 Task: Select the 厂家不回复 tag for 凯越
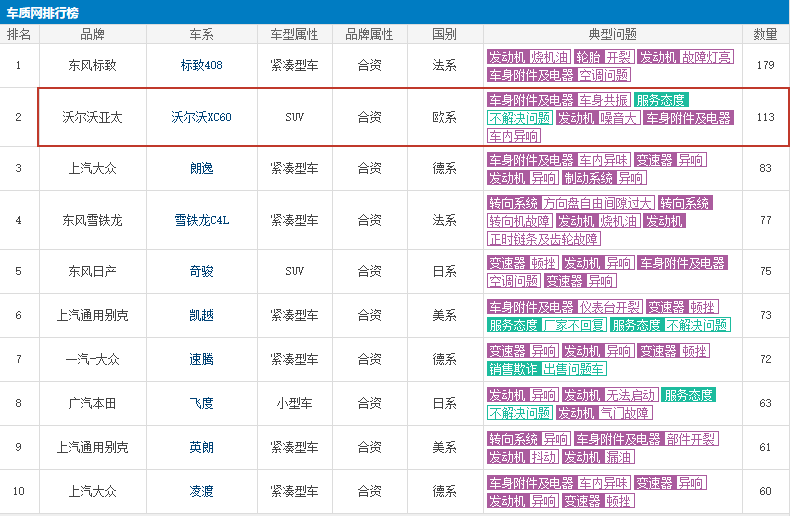(x=574, y=325)
